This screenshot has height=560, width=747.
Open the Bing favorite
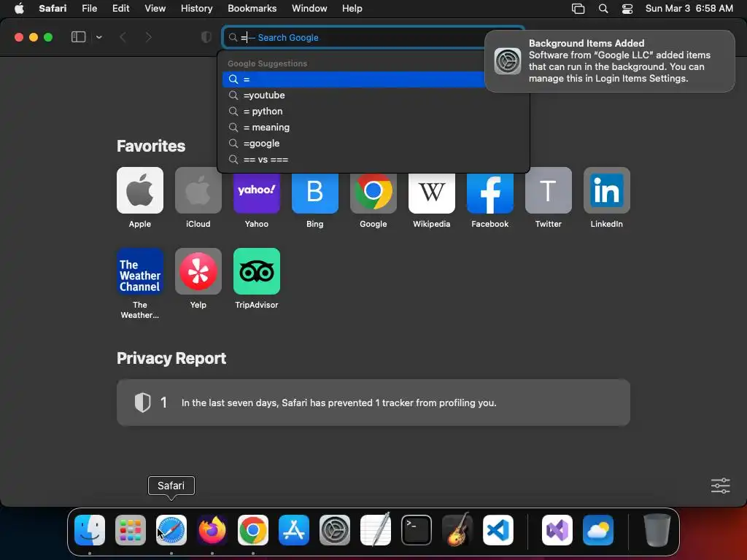coord(315,193)
